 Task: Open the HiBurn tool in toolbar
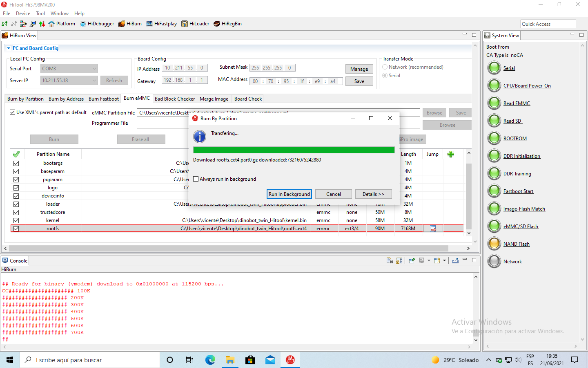[x=130, y=24]
